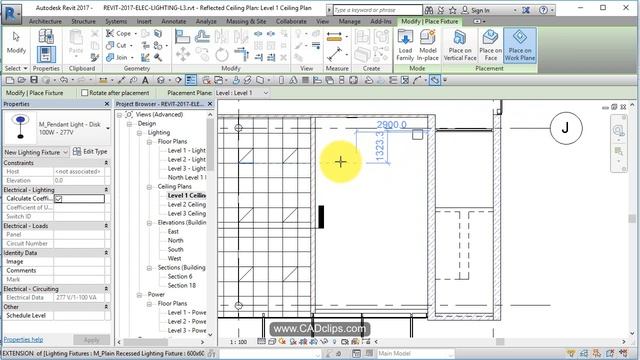Select the North elevation view
The width and height of the screenshot is (640, 360).
(176, 240)
